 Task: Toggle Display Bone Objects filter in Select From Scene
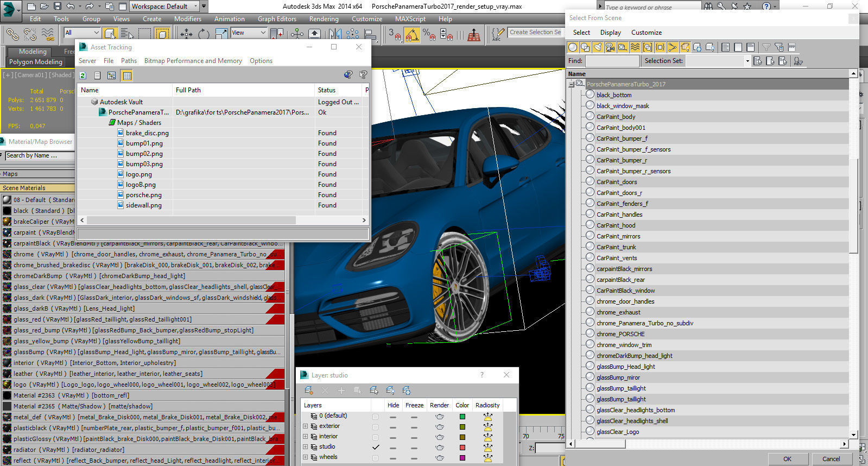click(x=672, y=47)
